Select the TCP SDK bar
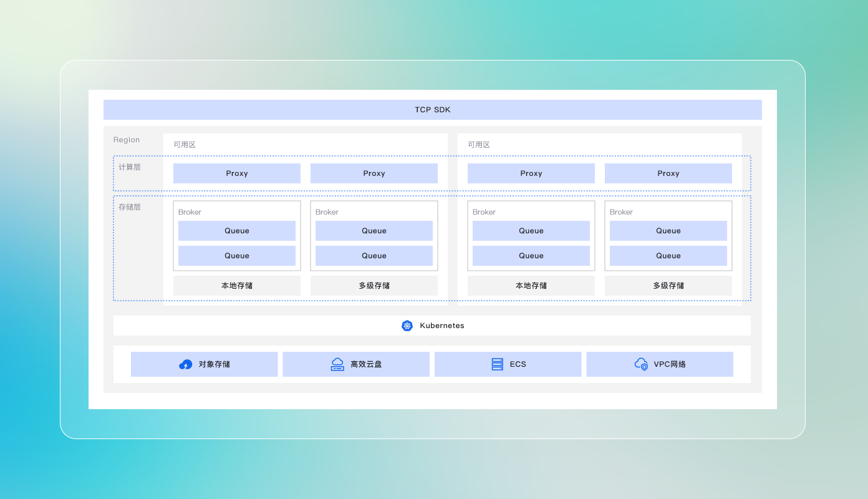This screenshot has height=499, width=868. pos(433,110)
